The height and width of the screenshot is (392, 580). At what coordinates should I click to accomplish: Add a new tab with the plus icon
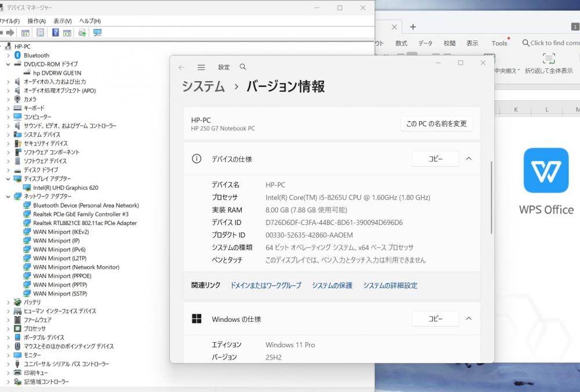click(413, 27)
